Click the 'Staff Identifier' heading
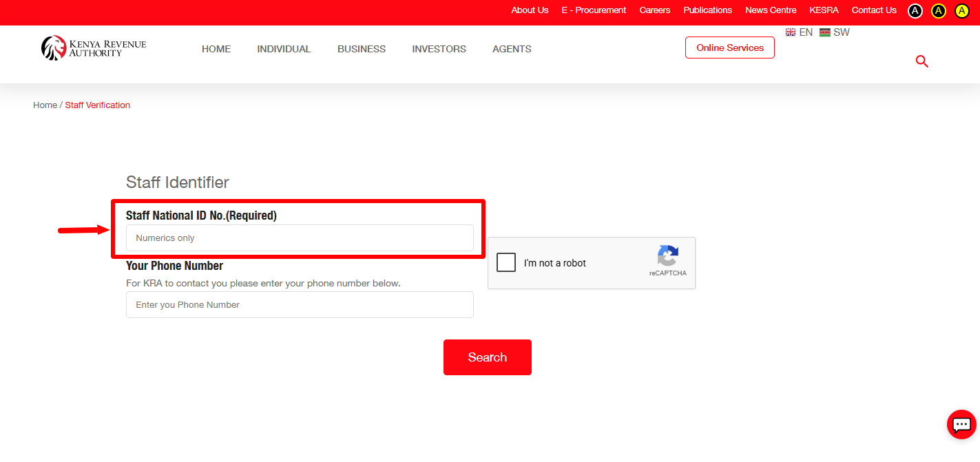The height and width of the screenshot is (462, 980). 178,182
